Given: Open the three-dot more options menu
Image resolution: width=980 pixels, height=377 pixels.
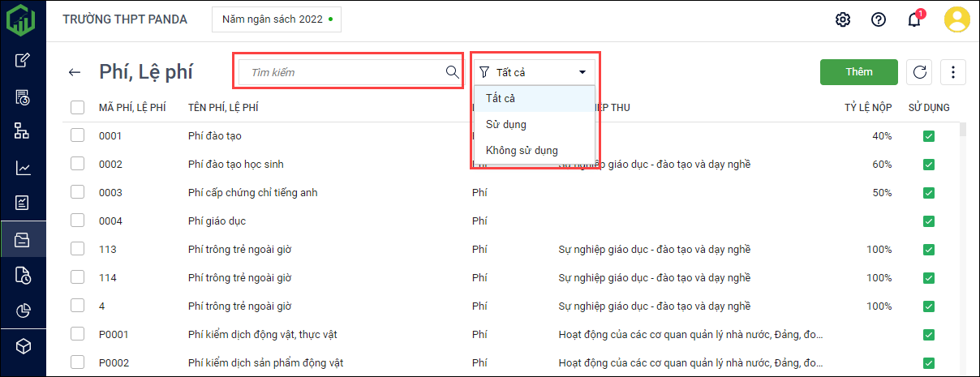Looking at the screenshot, I should (x=953, y=72).
